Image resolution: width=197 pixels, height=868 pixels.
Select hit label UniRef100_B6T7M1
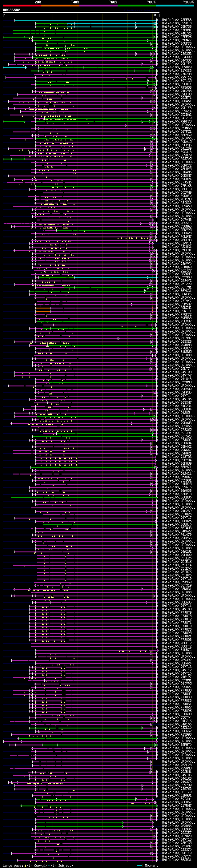(177, 287)
